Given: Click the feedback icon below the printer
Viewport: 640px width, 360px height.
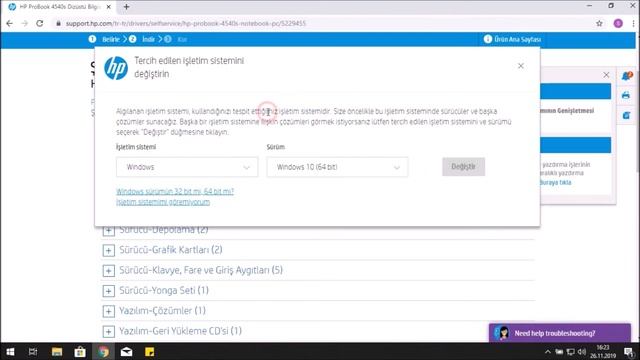Looking at the screenshot, I should (x=626, y=115).
